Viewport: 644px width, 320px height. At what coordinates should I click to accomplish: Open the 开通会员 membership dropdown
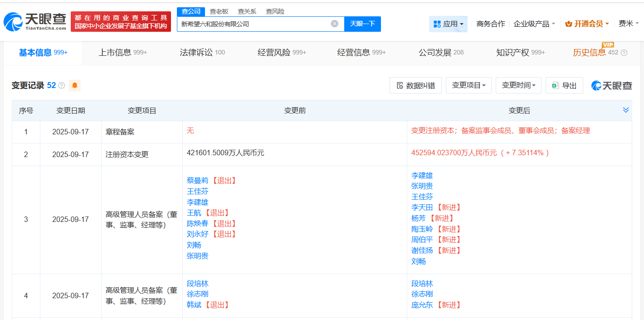pyautogui.click(x=587, y=24)
